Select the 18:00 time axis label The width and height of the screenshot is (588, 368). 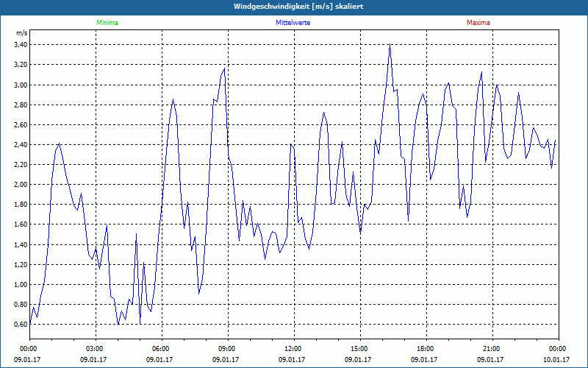tap(426, 349)
